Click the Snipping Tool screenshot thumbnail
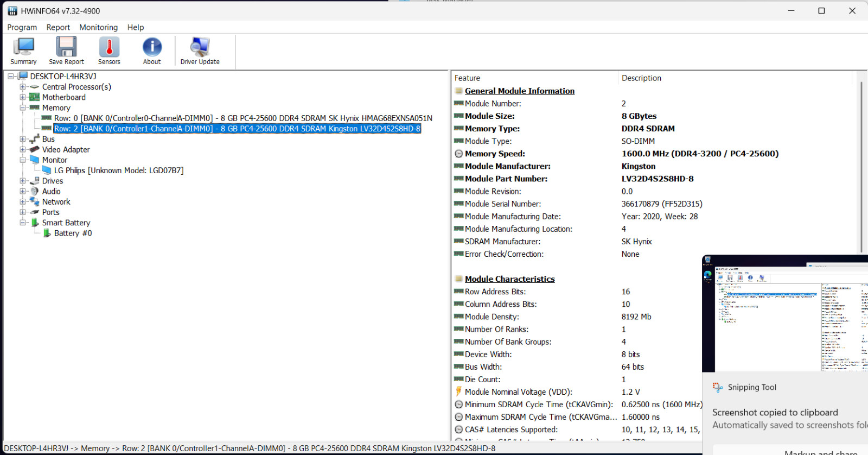 786,318
